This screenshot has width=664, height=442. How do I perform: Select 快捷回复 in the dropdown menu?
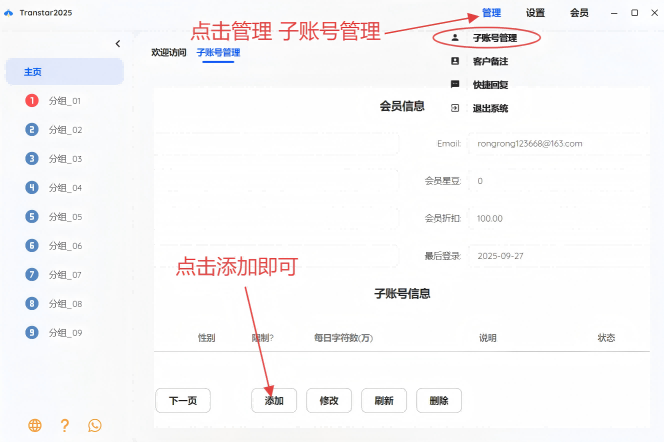(x=491, y=85)
